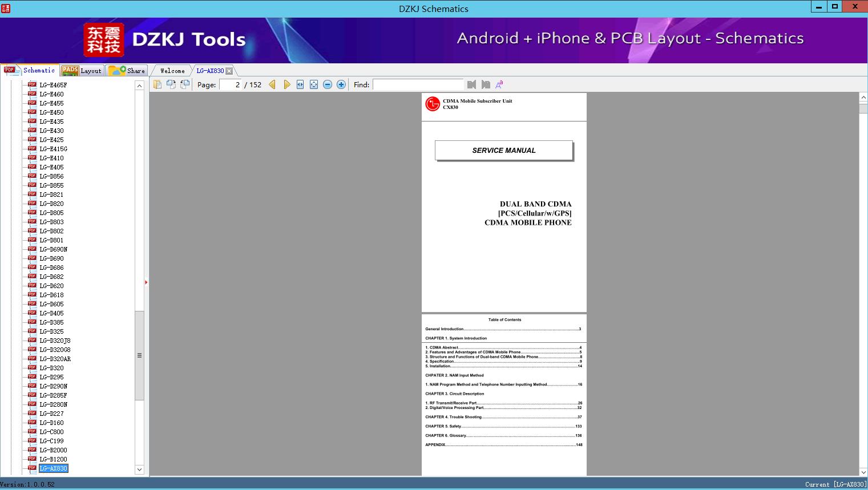
Task: Open the LG-E415G schematic entry
Action: [53, 149]
